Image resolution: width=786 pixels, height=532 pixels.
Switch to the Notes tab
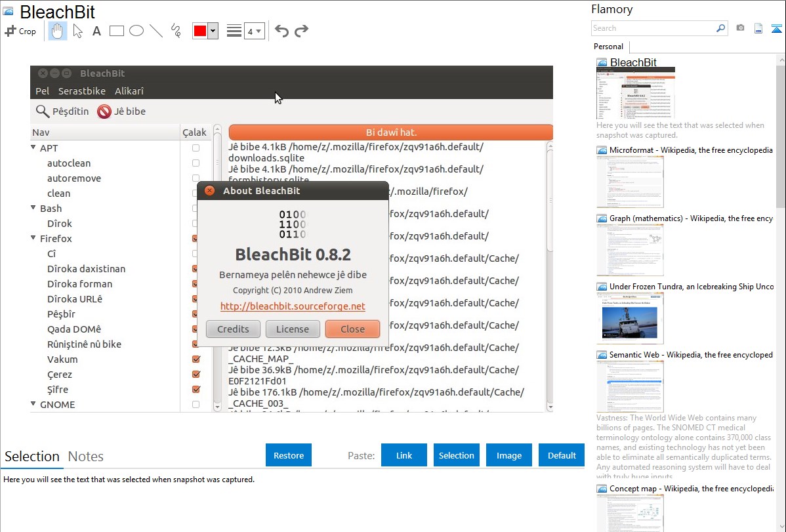coord(86,457)
